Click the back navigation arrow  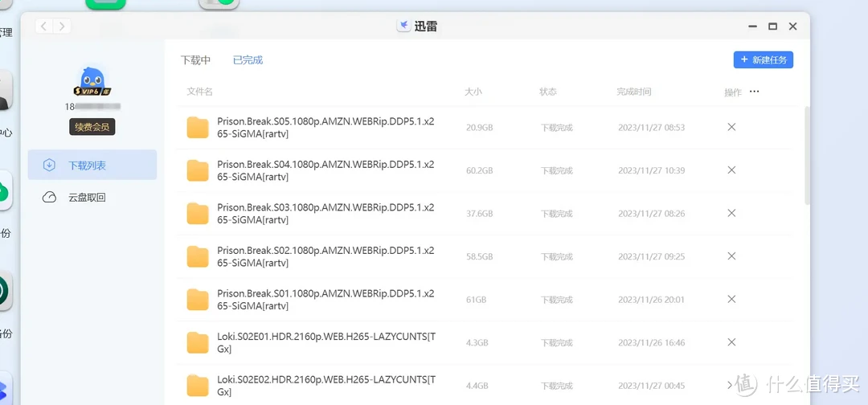(x=43, y=26)
